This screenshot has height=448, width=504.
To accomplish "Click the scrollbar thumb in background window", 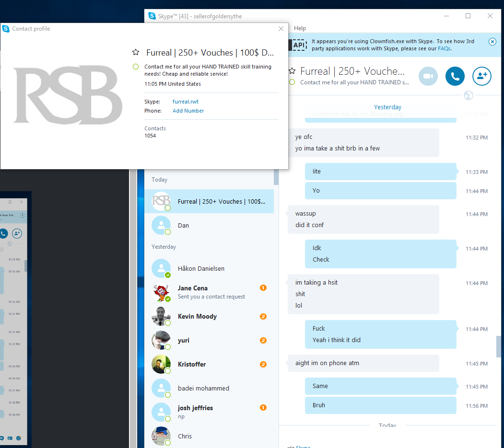I will point(26,266).
